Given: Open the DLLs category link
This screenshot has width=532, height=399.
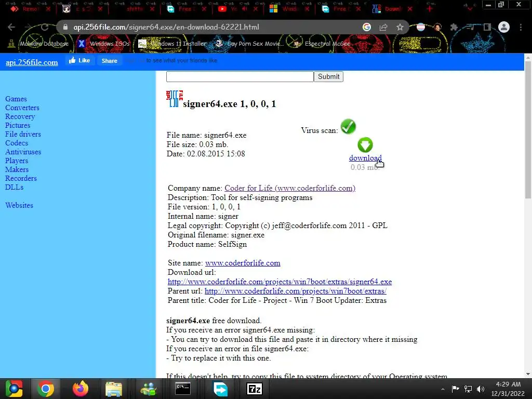Looking at the screenshot, I should tap(14, 187).
